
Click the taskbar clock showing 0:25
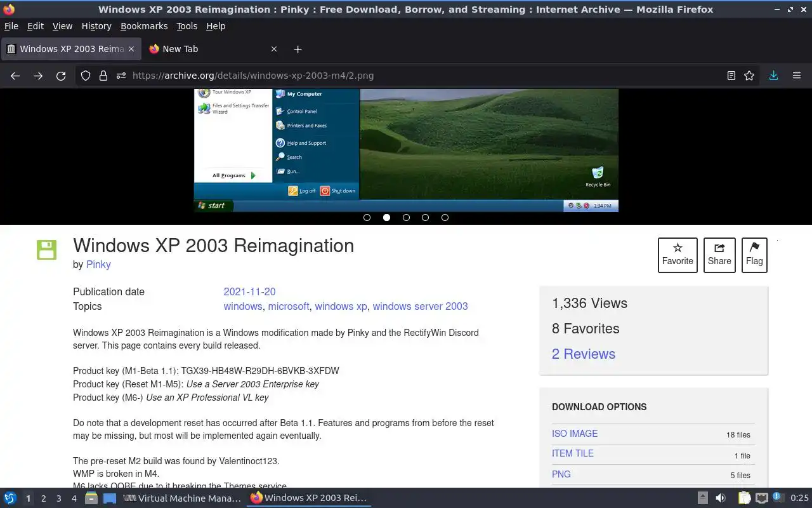(x=799, y=498)
